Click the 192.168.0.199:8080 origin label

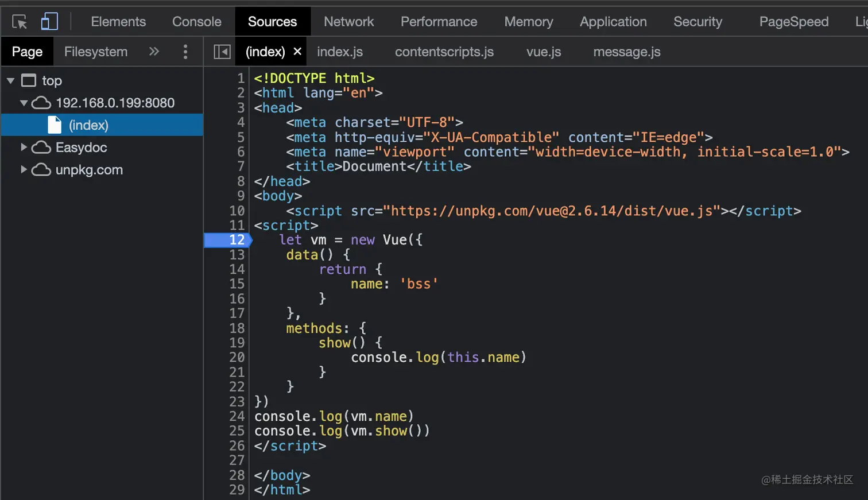coord(115,103)
